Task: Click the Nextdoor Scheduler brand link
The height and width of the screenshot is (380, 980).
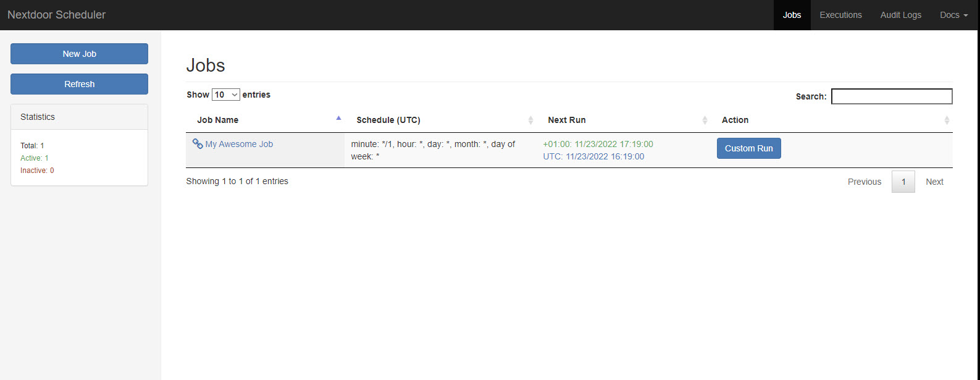Action: pos(57,15)
